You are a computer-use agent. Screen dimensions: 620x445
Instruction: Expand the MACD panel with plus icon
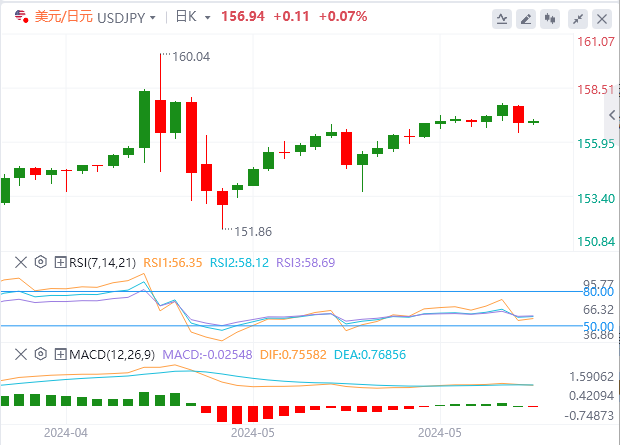pyautogui.click(x=60, y=354)
